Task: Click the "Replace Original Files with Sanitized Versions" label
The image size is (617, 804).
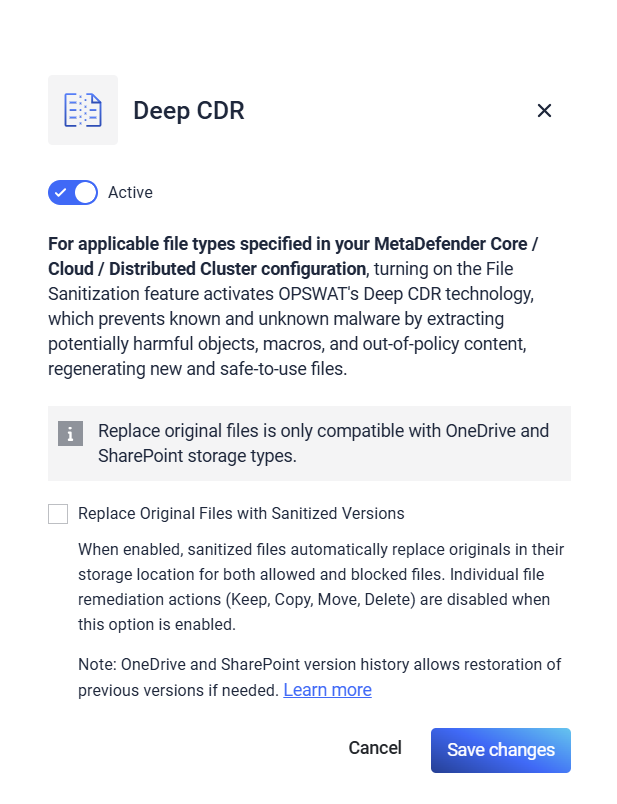Action: pos(241,514)
